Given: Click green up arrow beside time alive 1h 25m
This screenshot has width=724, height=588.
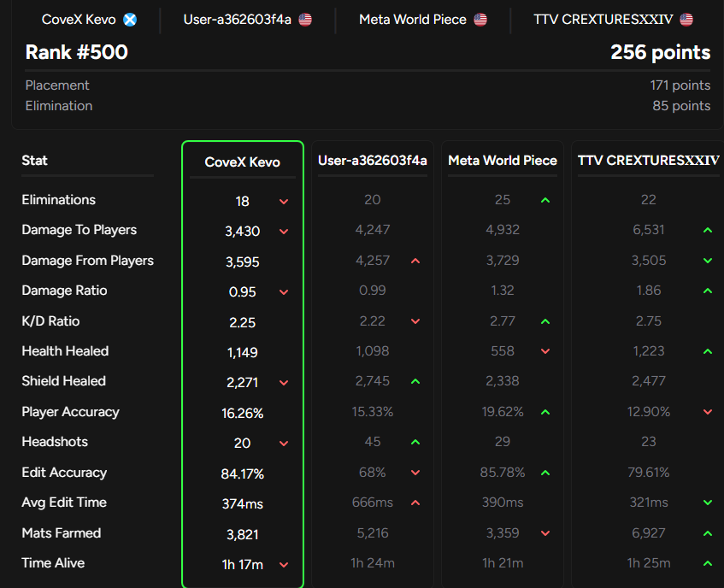Looking at the screenshot, I should (708, 563).
